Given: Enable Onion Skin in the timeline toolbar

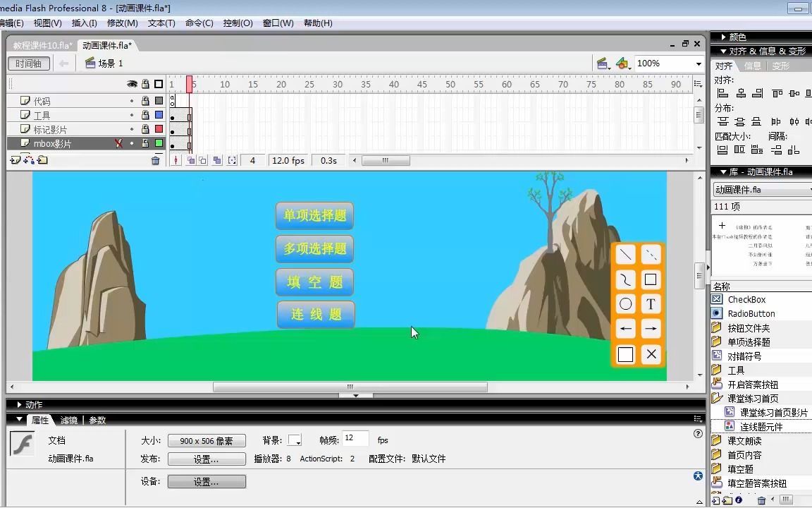Looking at the screenshot, I should 189,160.
